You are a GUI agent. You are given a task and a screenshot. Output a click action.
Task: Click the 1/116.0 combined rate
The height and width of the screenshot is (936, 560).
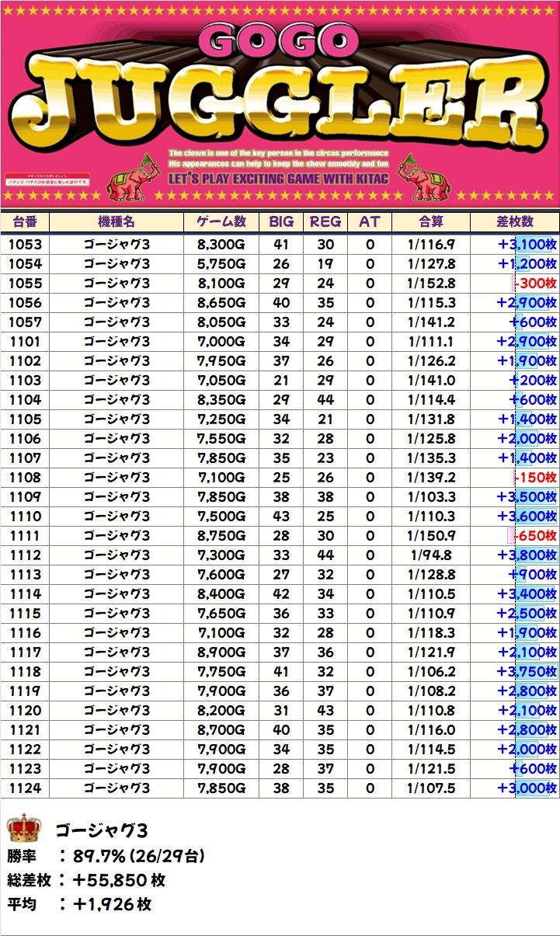[x=431, y=730]
